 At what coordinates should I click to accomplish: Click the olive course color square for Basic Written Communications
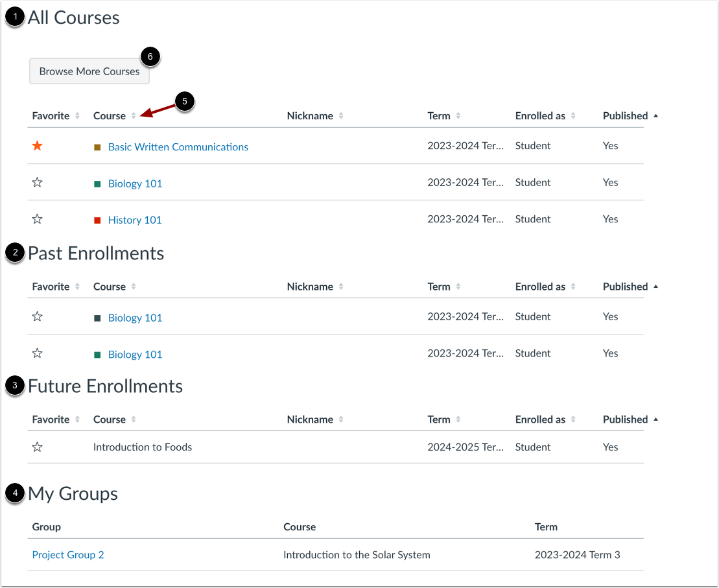(97, 147)
